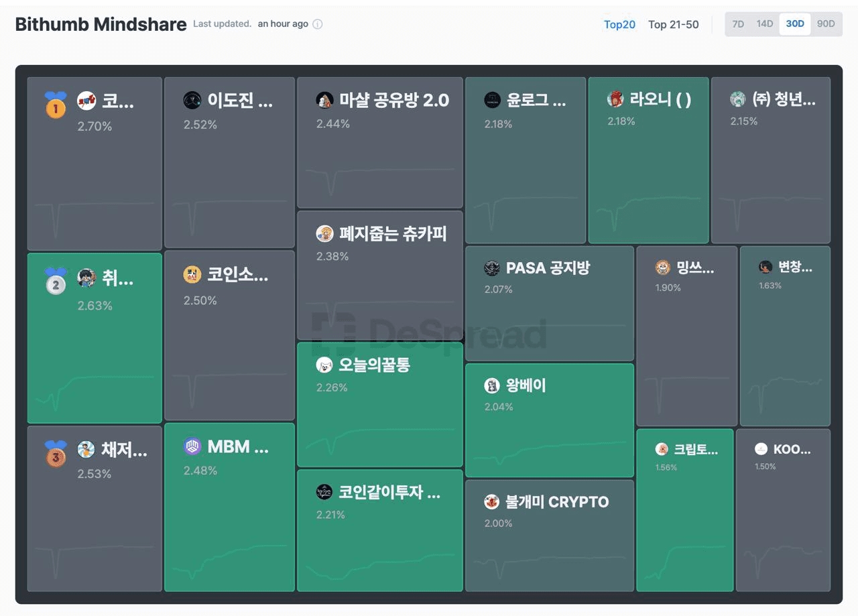Open the Top 21-50 tab
Image resolution: width=858 pixels, height=616 pixels.
pyautogui.click(x=673, y=25)
